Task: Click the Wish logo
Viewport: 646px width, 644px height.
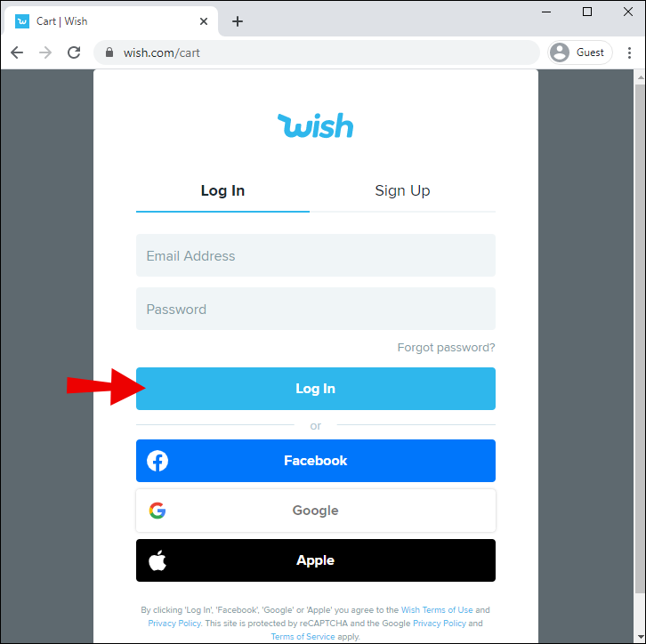Action: coord(315,125)
